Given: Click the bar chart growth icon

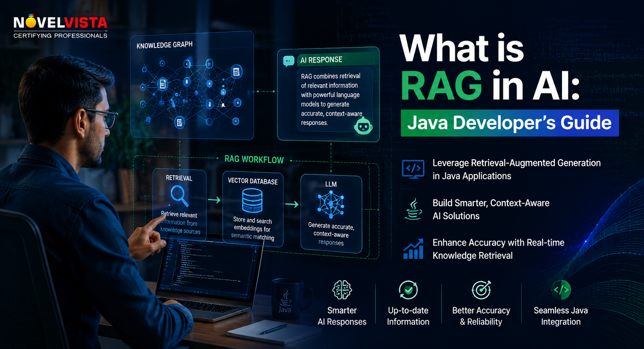Looking at the screenshot, I should tap(413, 249).
